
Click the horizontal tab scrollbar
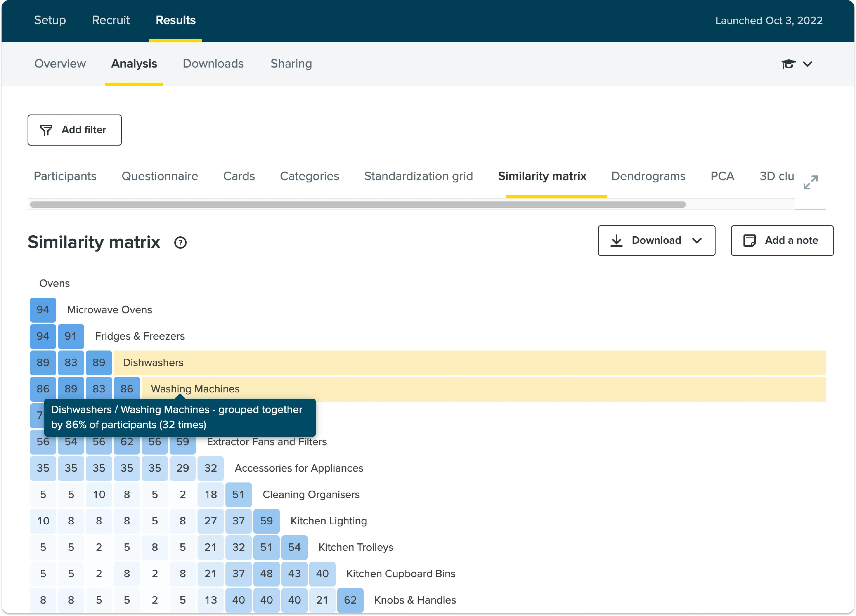(357, 205)
